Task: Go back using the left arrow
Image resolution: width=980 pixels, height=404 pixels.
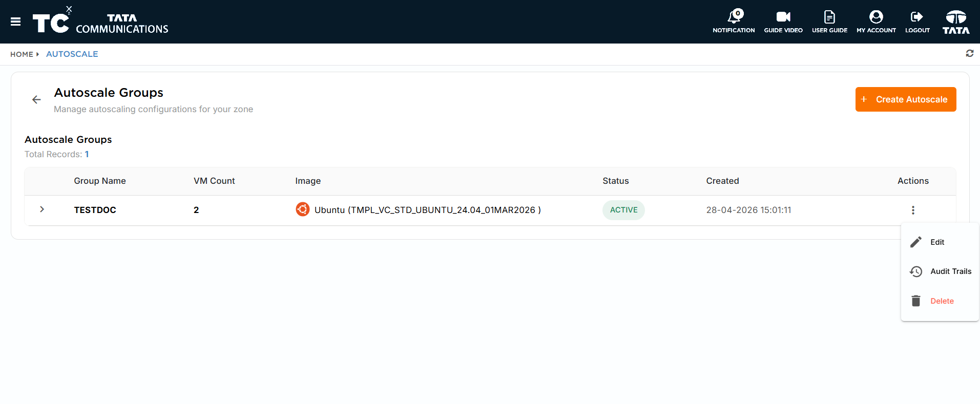Action: click(x=36, y=99)
